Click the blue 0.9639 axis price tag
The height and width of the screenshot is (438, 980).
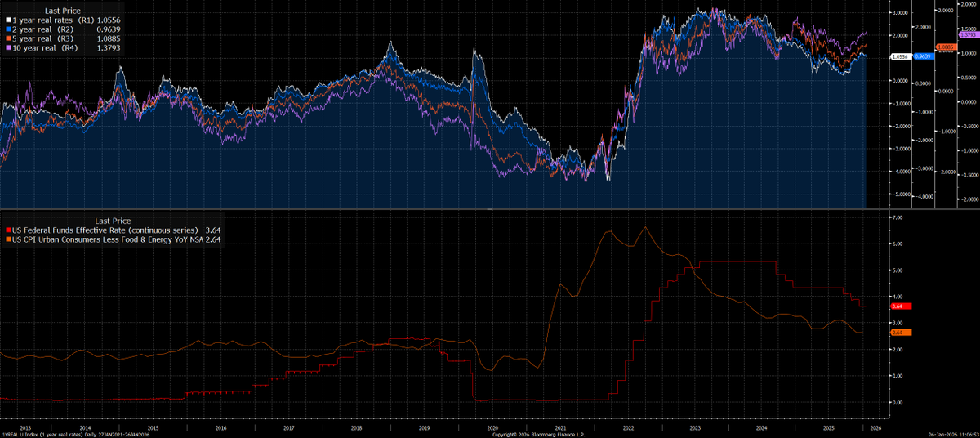tap(924, 56)
